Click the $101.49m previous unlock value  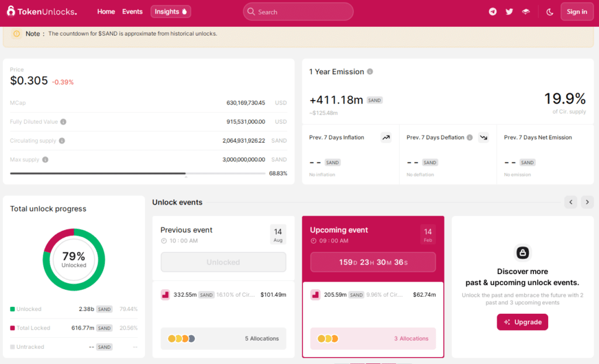(273, 294)
